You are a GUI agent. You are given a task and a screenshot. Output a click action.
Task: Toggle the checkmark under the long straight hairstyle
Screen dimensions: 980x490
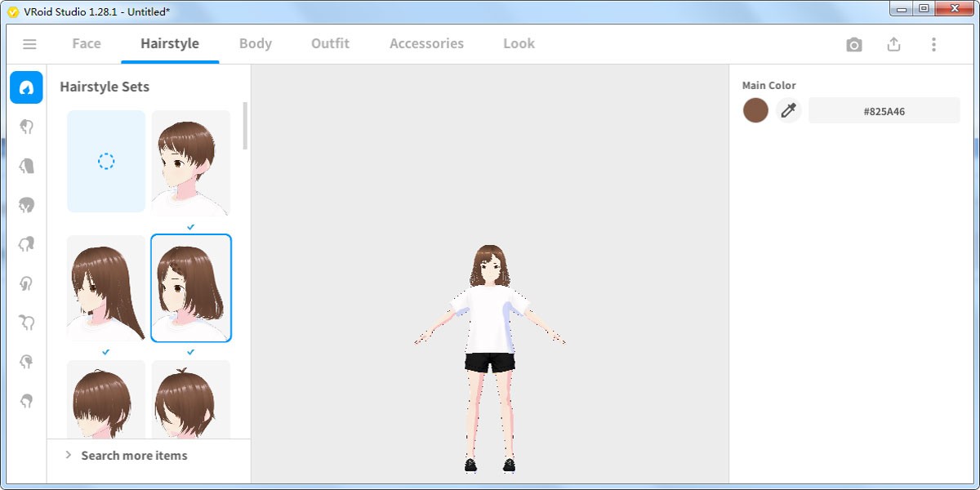point(105,352)
